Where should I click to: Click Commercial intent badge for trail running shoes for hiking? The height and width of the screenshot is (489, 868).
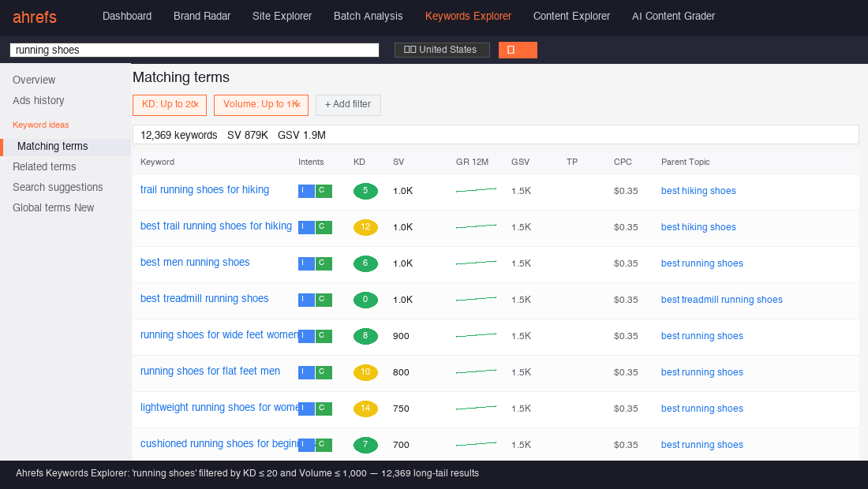coord(324,191)
